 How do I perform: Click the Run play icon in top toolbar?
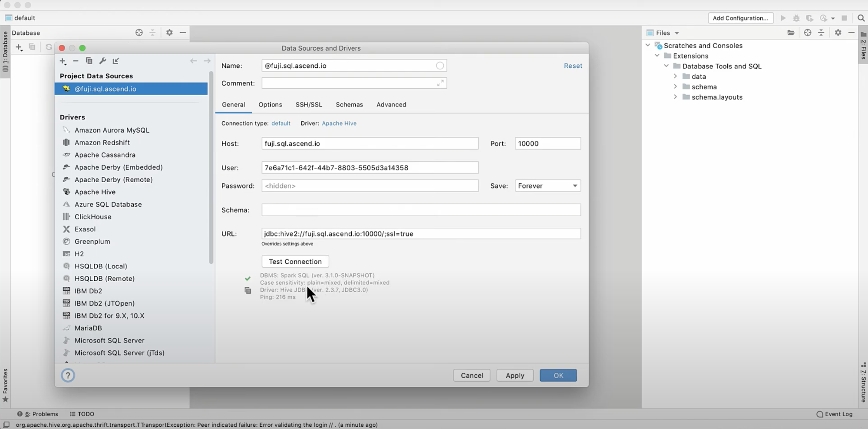pyautogui.click(x=783, y=18)
